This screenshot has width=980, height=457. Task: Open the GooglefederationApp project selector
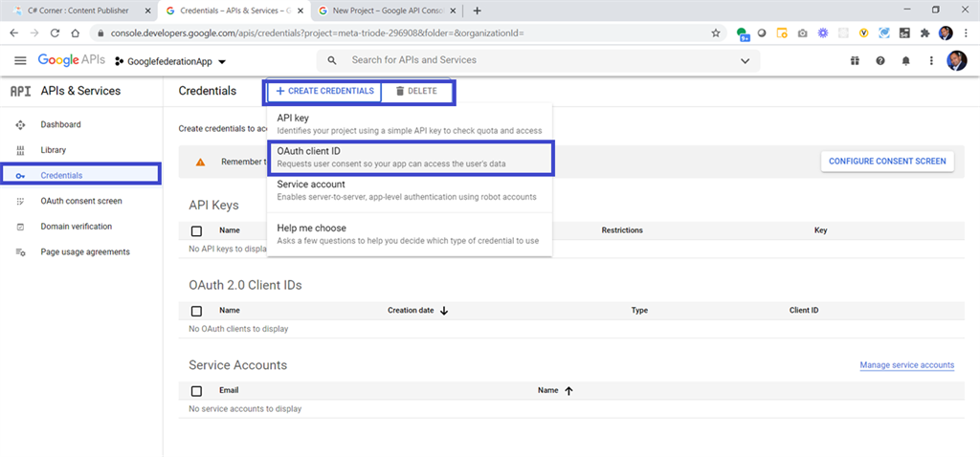(170, 61)
